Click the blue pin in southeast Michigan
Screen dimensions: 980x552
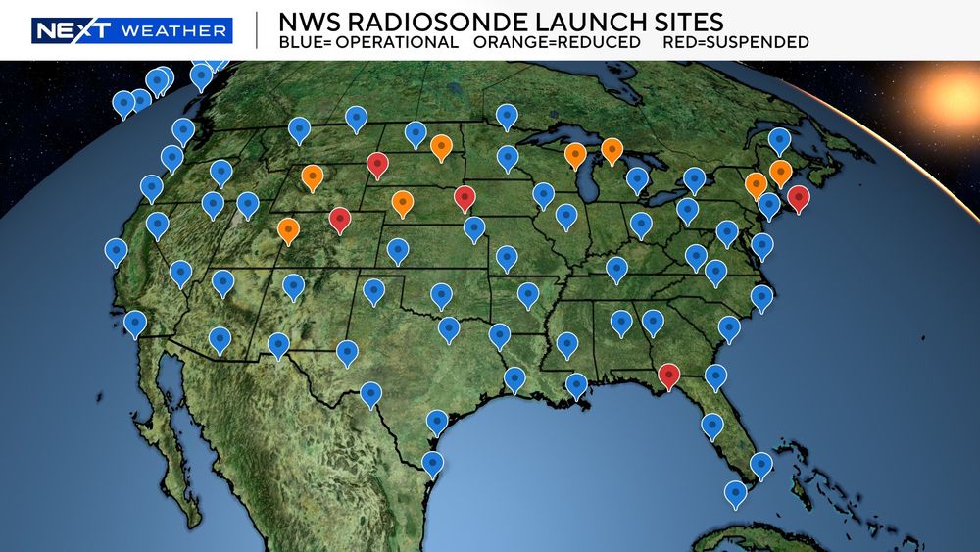638,180
